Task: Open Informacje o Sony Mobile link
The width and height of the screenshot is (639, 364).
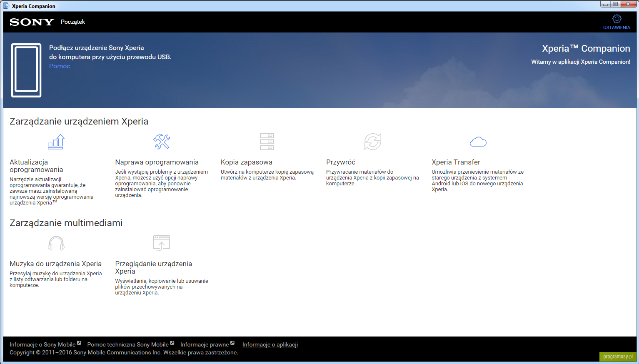Action: pyautogui.click(x=42, y=344)
